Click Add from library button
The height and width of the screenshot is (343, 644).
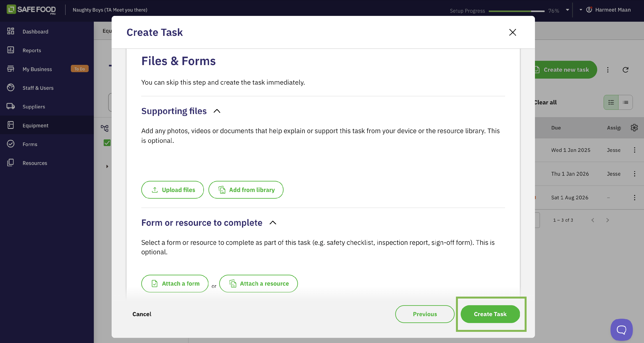click(246, 190)
